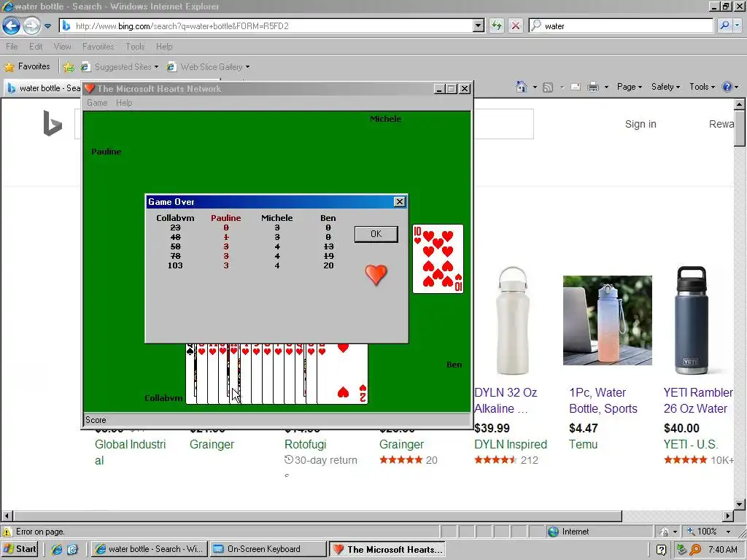
Task: Click the Error on page warning icon
Action: pos(7,532)
